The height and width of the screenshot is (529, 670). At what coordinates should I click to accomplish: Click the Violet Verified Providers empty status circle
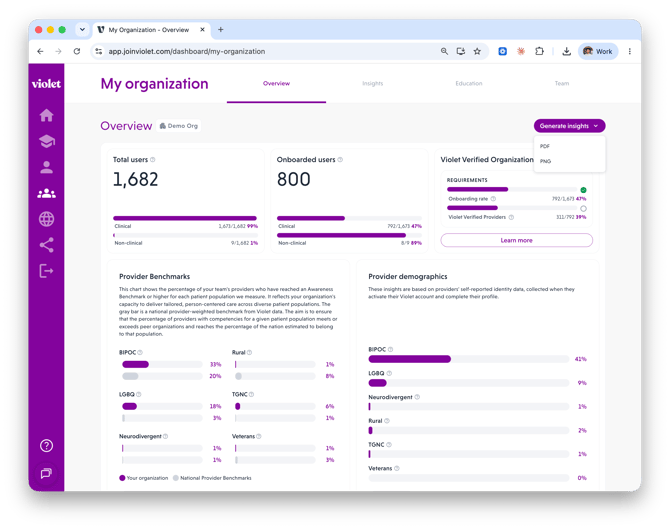coord(583,209)
